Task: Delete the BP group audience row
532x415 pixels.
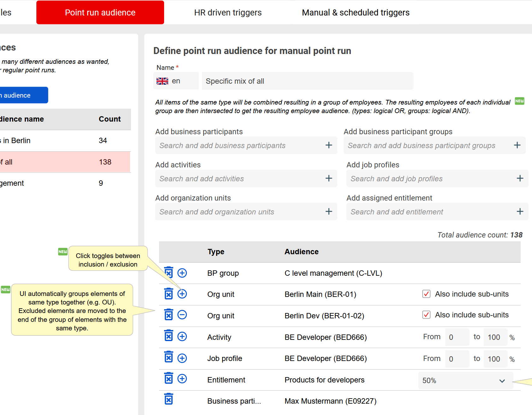Action: pos(169,273)
